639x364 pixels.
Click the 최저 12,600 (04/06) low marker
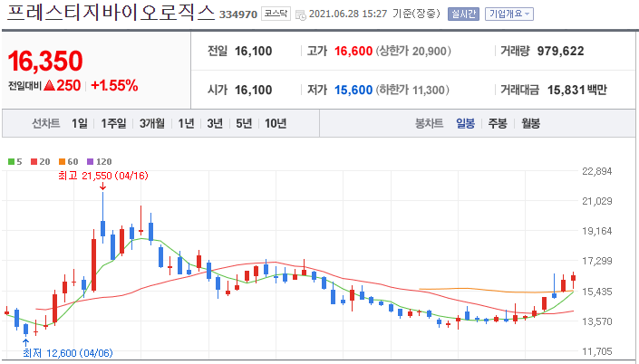click(x=68, y=353)
